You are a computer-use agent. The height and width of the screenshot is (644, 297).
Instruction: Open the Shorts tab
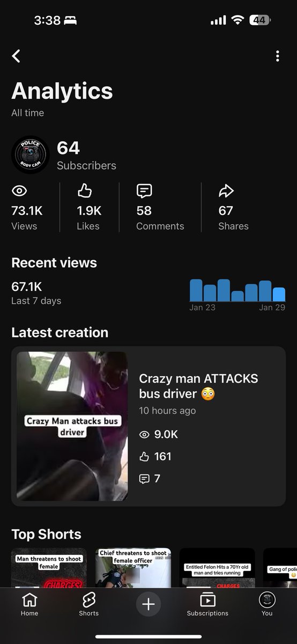89,604
